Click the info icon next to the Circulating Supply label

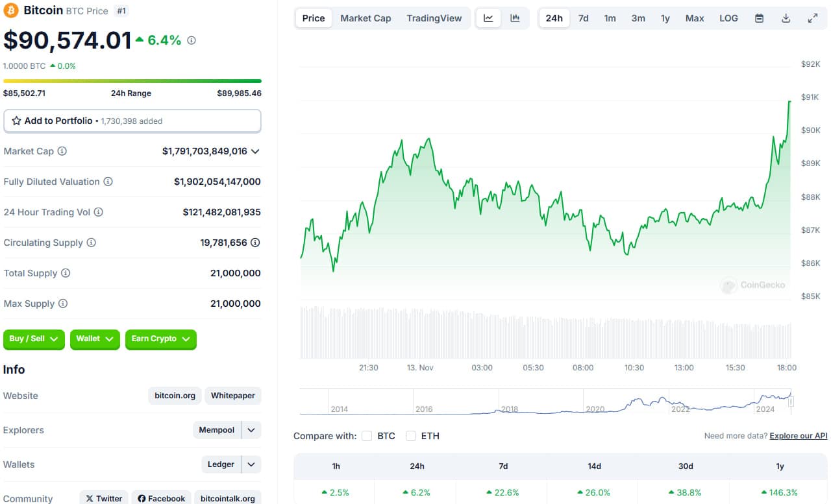point(92,243)
